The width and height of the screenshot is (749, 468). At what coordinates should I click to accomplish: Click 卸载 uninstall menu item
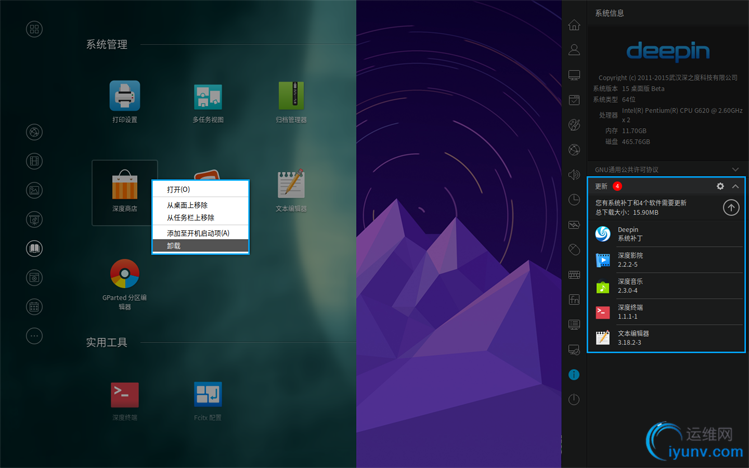point(201,246)
